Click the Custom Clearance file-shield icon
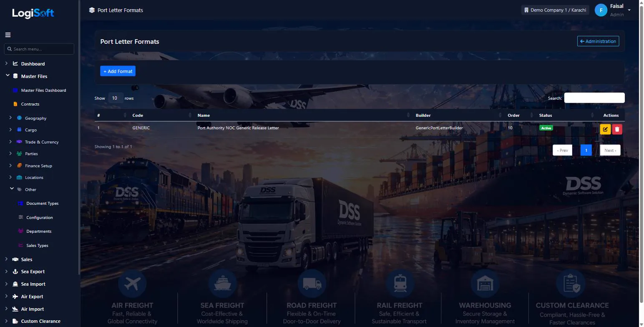This screenshot has width=644, height=327. tap(15, 321)
